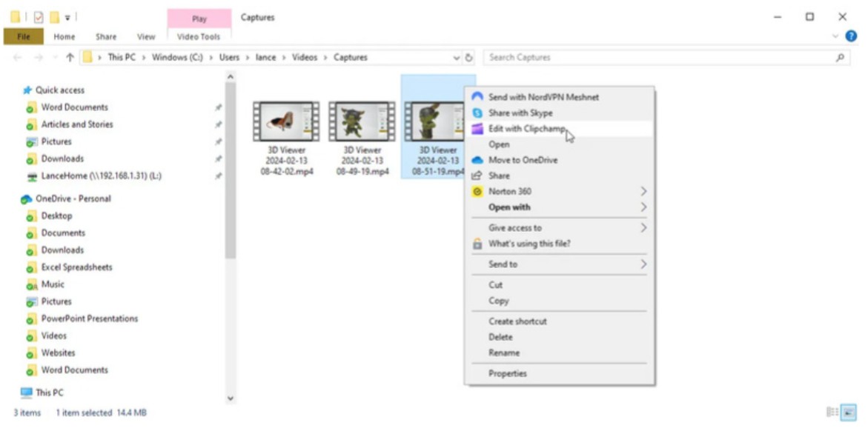The image size is (868, 431).
Task: Click the NordVPN Meshnet icon in context menu
Action: [477, 97]
